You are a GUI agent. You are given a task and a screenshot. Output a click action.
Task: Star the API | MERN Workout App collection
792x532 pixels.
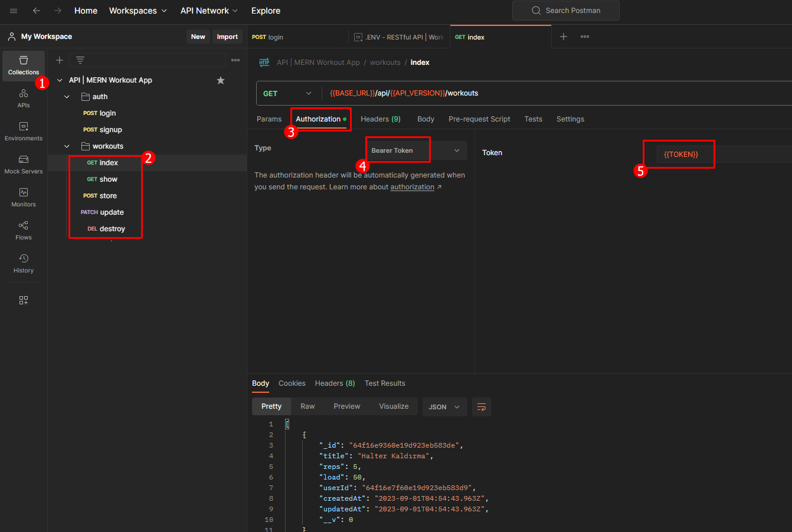point(221,80)
